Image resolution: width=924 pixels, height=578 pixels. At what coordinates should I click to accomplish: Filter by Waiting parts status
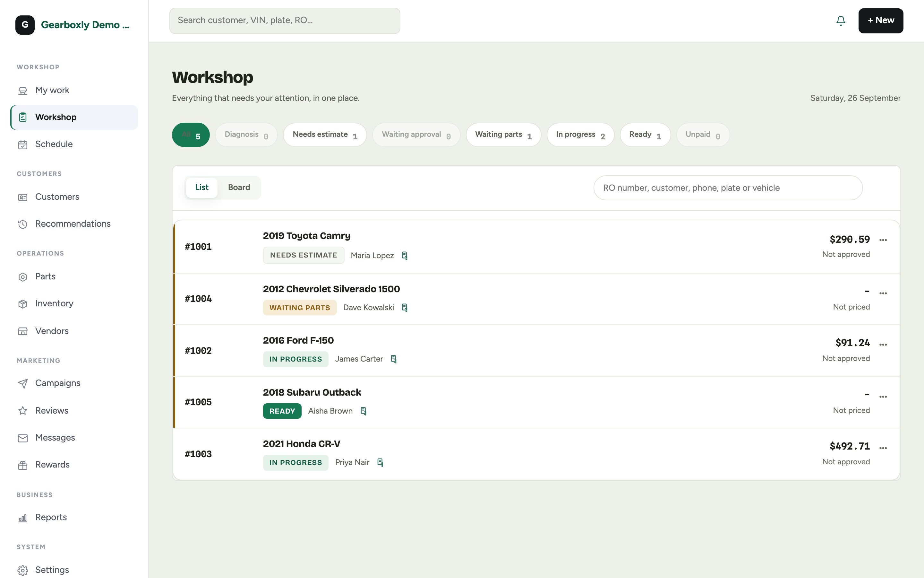click(503, 135)
